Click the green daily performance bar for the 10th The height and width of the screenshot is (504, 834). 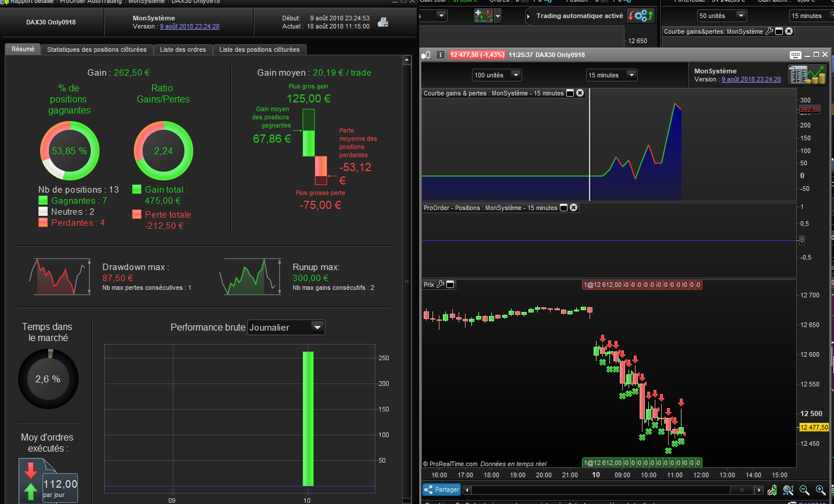(308, 418)
